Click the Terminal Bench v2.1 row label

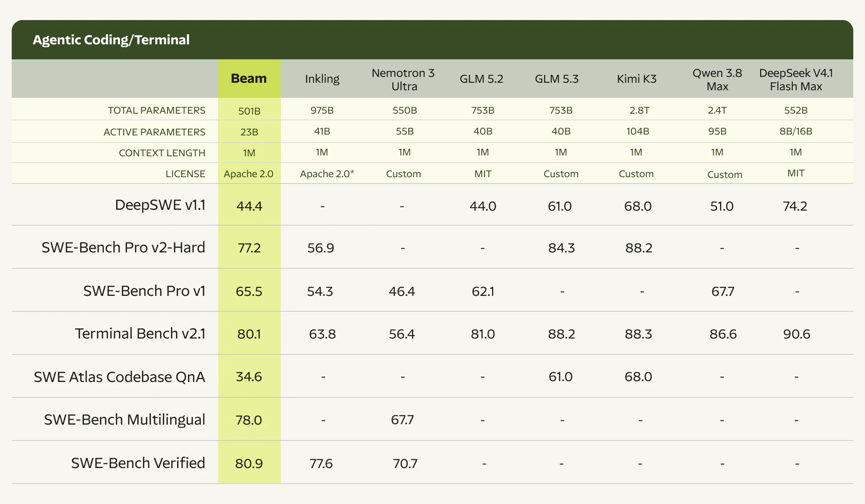click(x=140, y=333)
